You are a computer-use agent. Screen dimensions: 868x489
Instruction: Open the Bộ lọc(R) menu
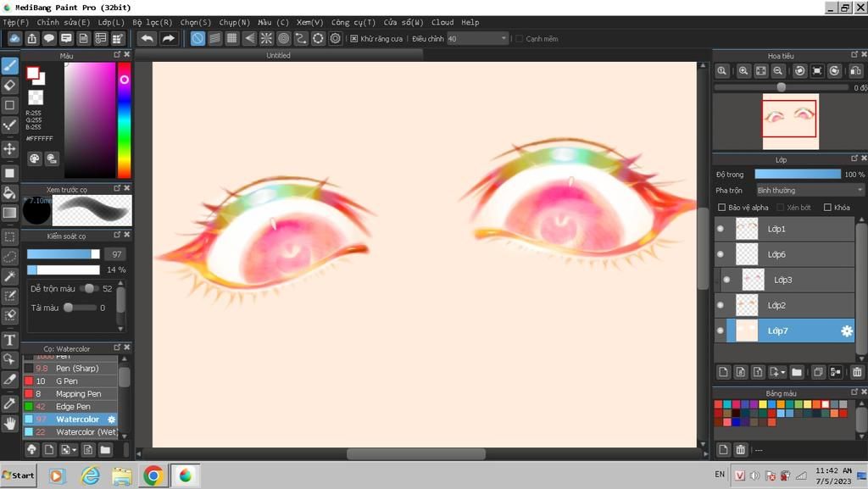click(x=152, y=22)
